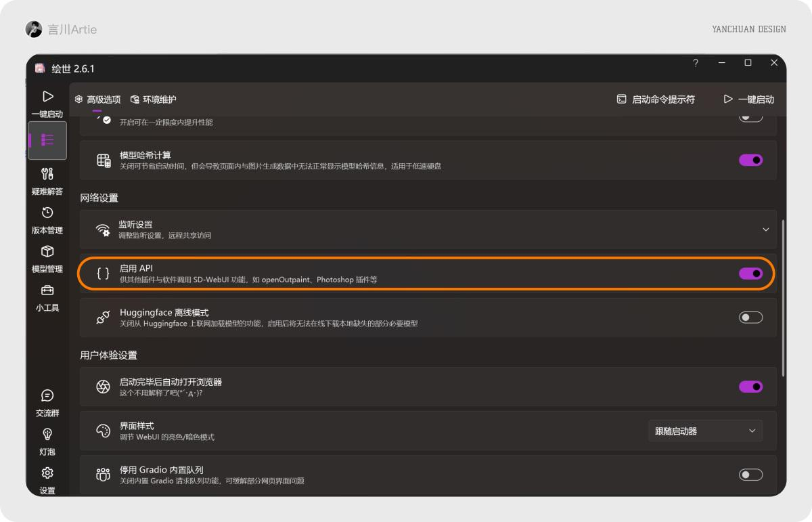Viewport: 812px width, 522px height.
Task: Enable Huggingface 离线模式
Action: point(750,317)
